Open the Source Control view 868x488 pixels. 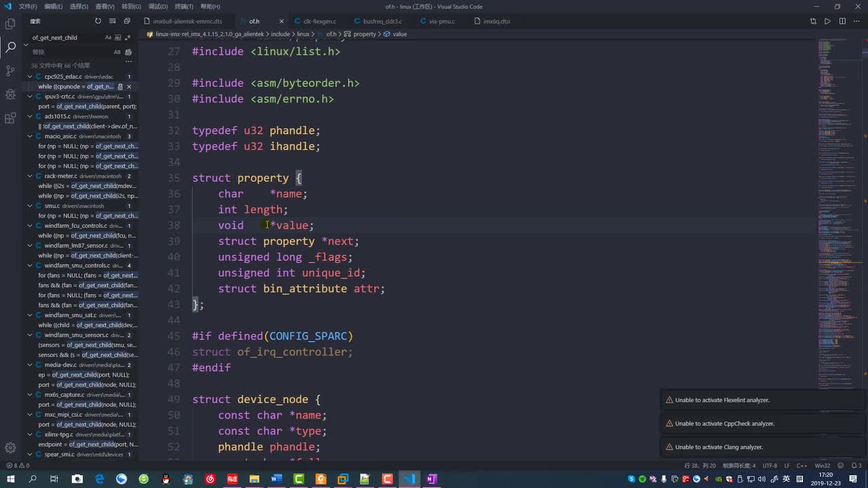click(x=10, y=70)
